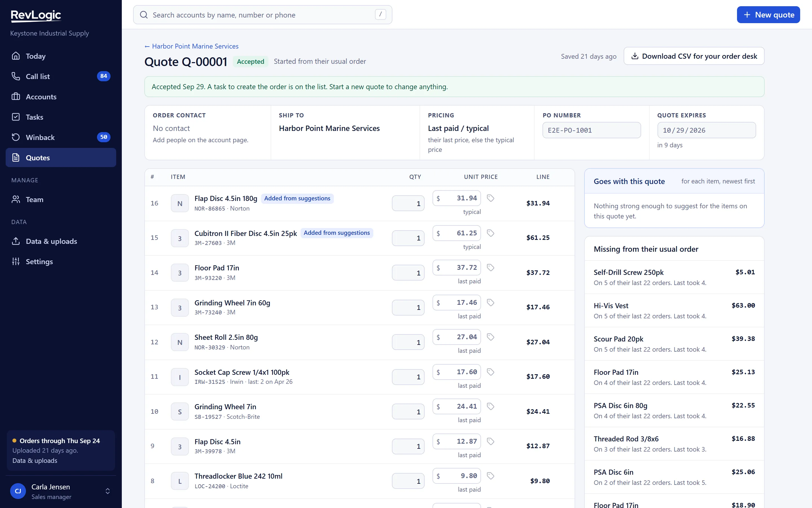Screen dimensions: 812x508
Task: Click the slash shortcut key hint
Action: point(380,14)
